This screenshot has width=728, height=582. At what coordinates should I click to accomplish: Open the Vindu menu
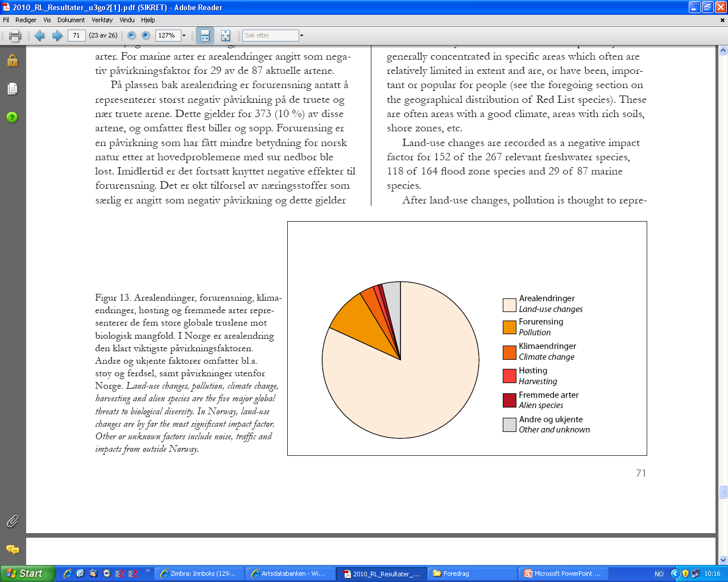pos(127,20)
